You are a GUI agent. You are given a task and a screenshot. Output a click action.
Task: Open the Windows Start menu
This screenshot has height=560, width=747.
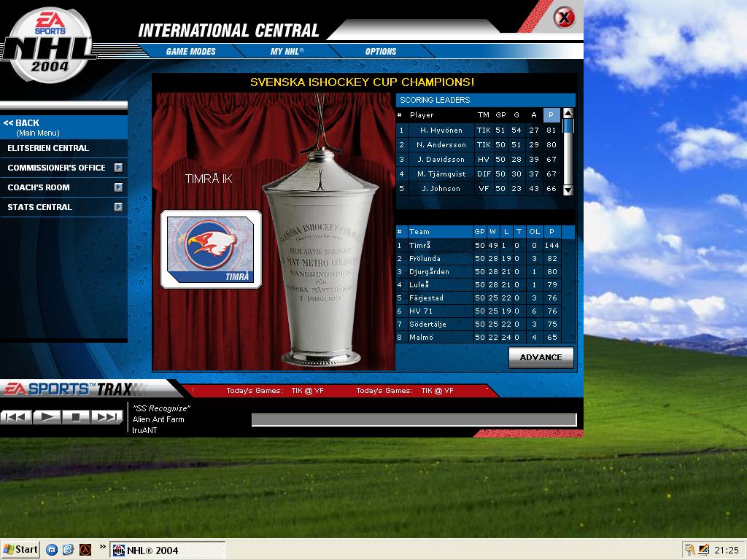[20, 550]
